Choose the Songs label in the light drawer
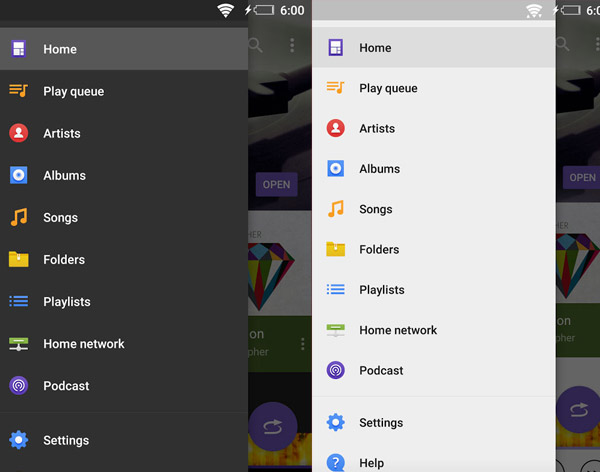Screen dimensions: 600x472 coord(376,209)
